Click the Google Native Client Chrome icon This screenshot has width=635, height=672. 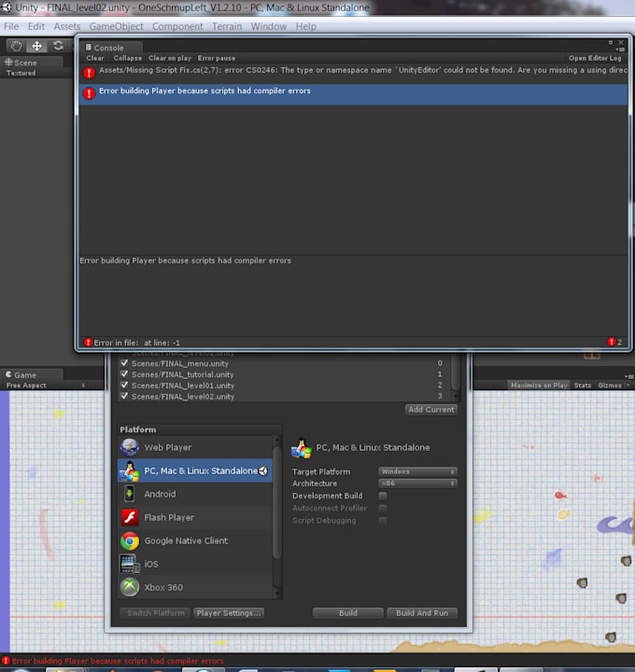click(x=130, y=540)
